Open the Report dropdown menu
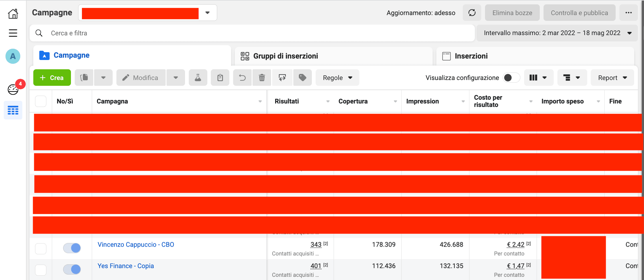The image size is (644, 280). coord(612,78)
